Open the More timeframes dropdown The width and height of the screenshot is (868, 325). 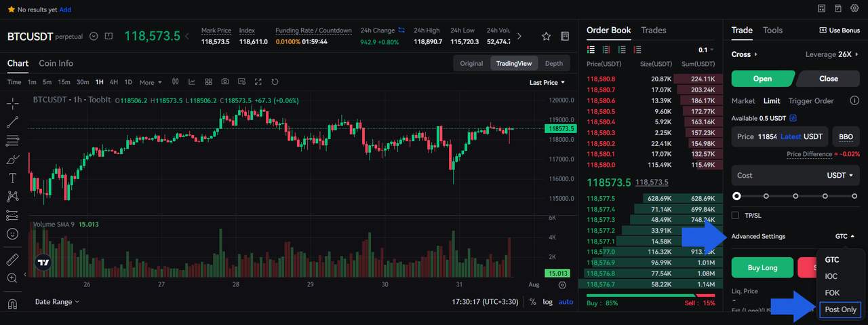coord(151,82)
